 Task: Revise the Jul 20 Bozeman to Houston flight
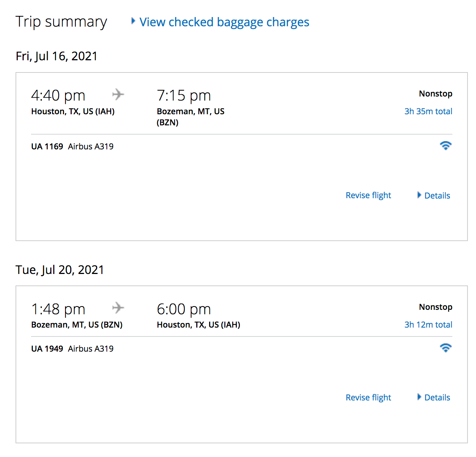(x=368, y=397)
